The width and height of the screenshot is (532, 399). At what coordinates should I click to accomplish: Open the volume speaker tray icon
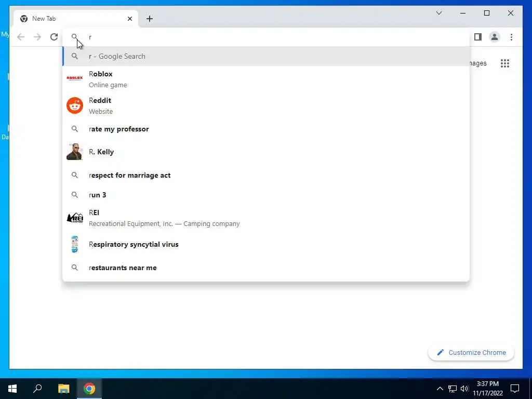coord(464,389)
